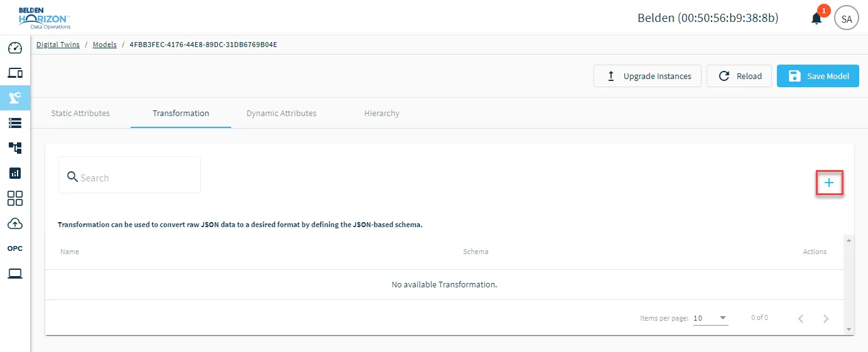Open the OPC sidebar icon
The width and height of the screenshot is (868, 352).
[15, 248]
